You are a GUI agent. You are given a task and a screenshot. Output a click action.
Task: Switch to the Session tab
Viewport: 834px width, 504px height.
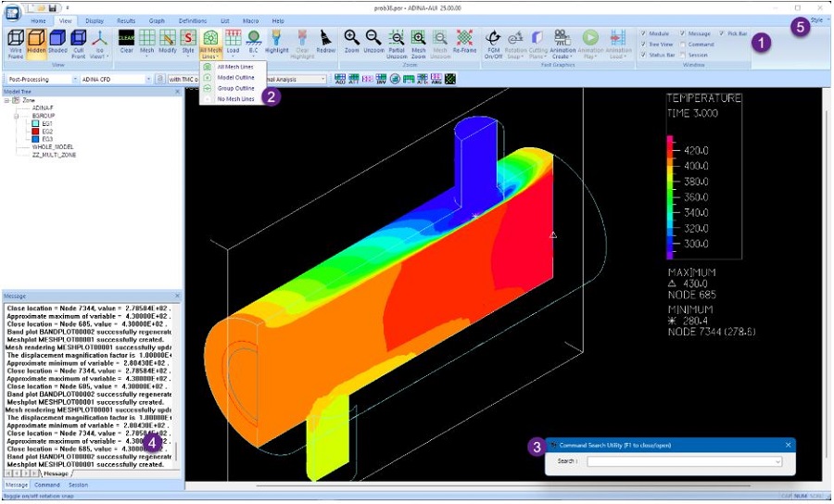(x=78, y=485)
